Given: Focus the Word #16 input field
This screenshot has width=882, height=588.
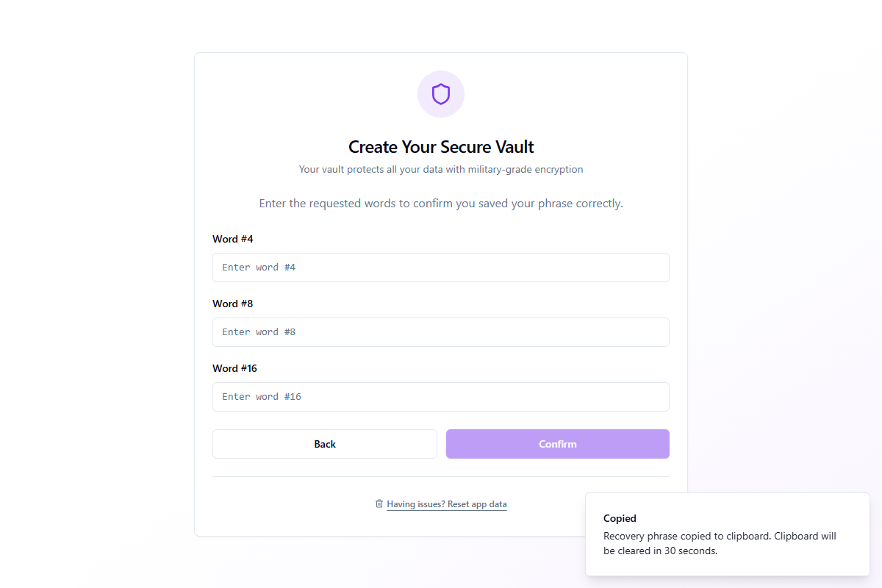Looking at the screenshot, I should [441, 397].
